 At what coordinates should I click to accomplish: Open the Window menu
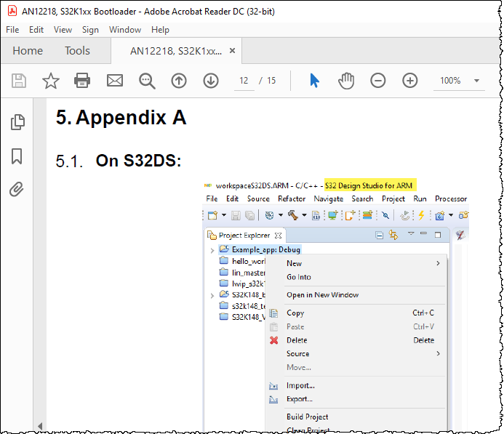click(x=125, y=30)
